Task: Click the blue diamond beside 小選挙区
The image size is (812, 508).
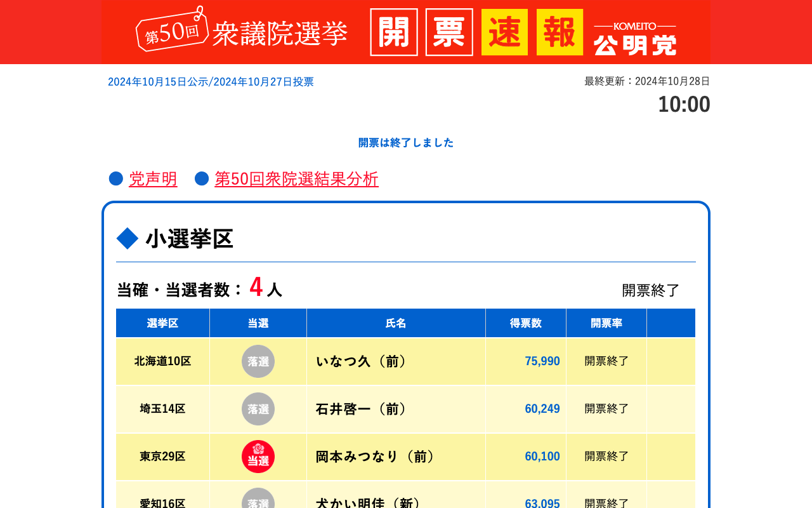Action: point(128,239)
